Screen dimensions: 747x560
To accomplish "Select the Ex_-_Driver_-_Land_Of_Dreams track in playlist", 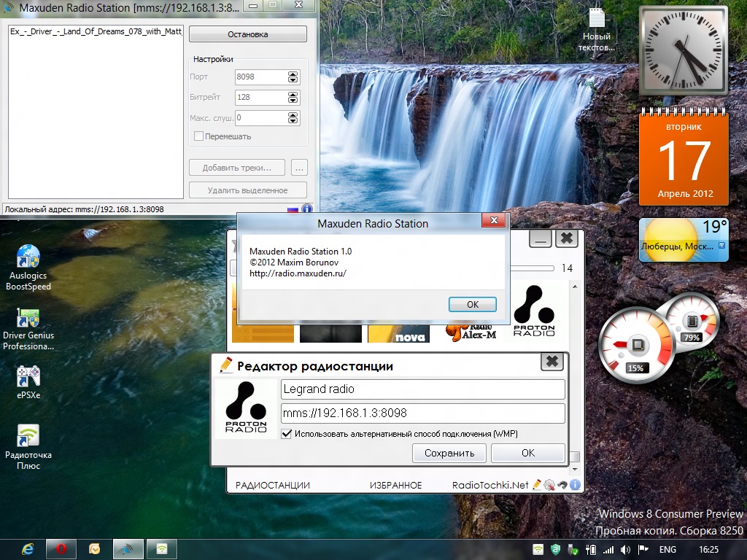I will click(96, 31).
